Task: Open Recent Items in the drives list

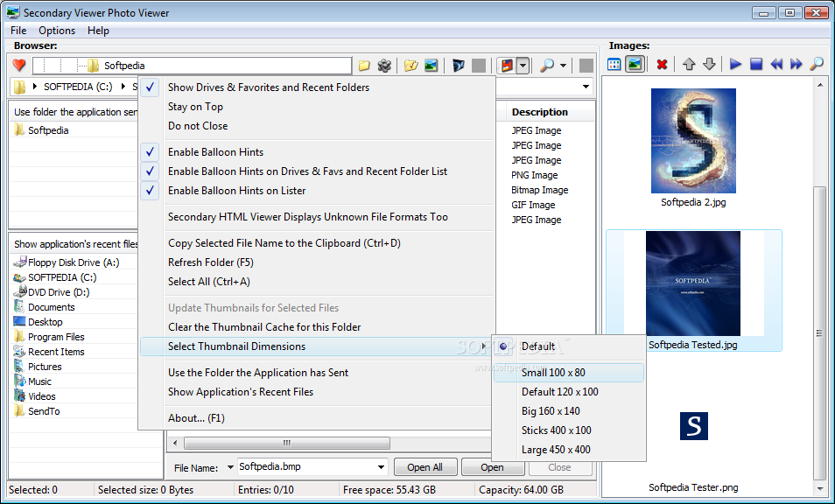Action: tap(56, 352)
